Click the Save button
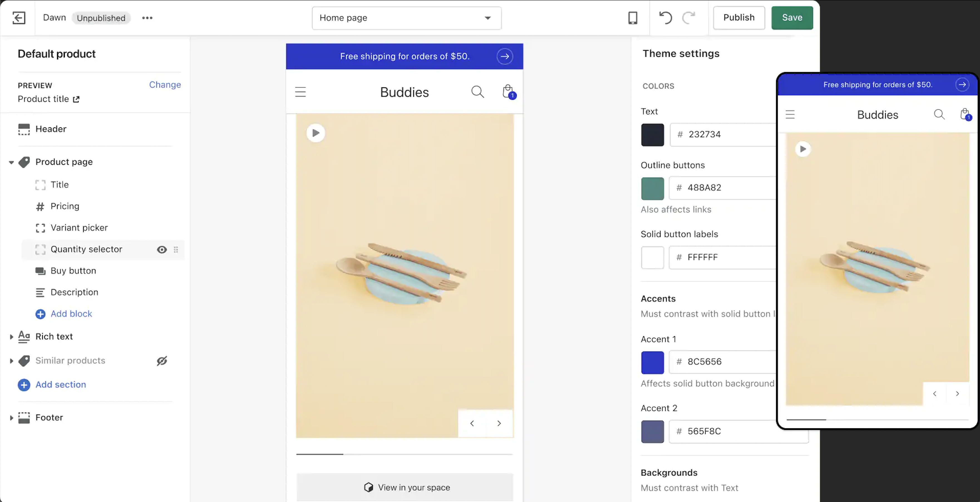 792,18
